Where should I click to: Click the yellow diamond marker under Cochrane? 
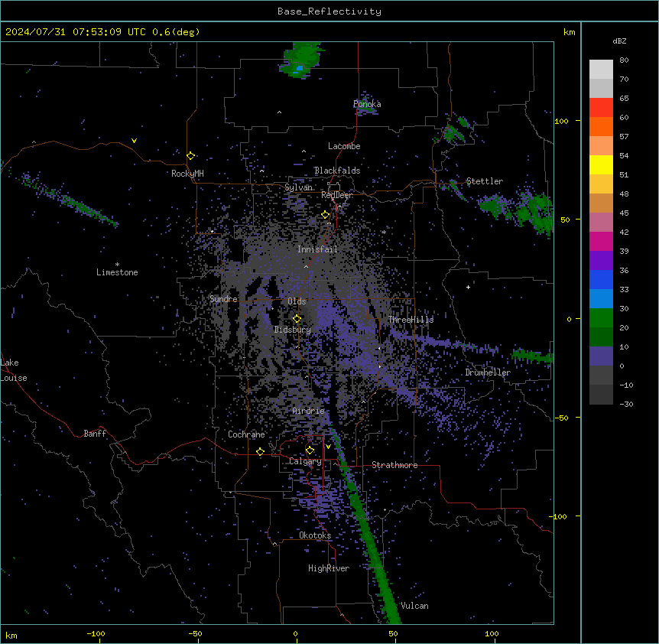pyautogui.click(x=260, y=452)
